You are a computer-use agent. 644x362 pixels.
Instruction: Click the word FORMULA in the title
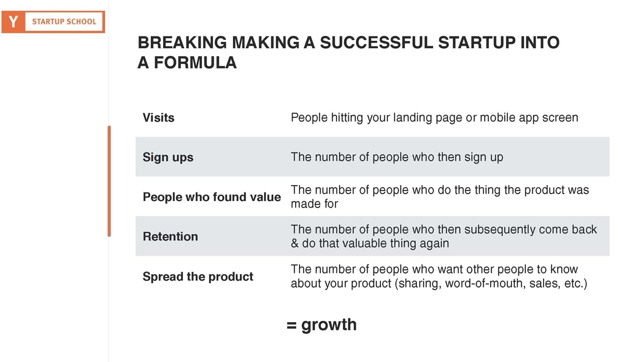[195, 63]
